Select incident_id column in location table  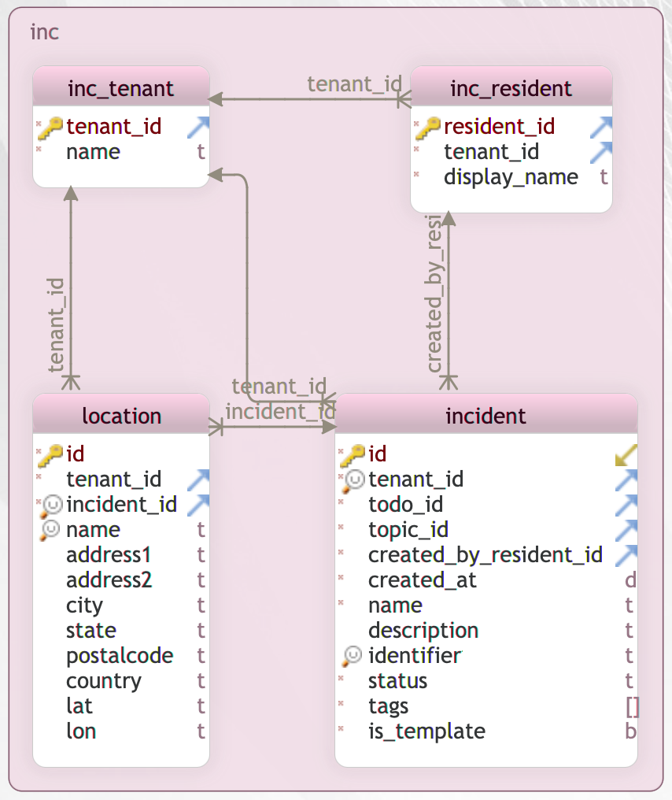[x=121, y=505]
